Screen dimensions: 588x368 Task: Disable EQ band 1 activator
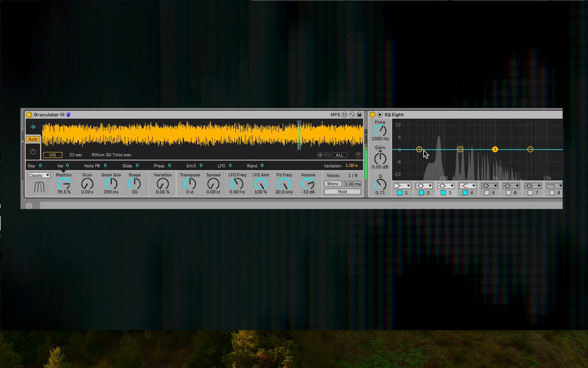click(x=400, y=193)
